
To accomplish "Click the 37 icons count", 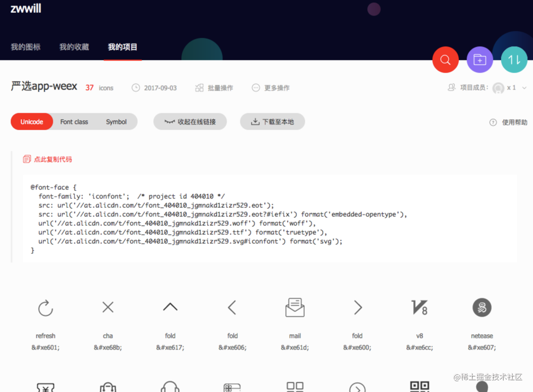I will 99,88.
